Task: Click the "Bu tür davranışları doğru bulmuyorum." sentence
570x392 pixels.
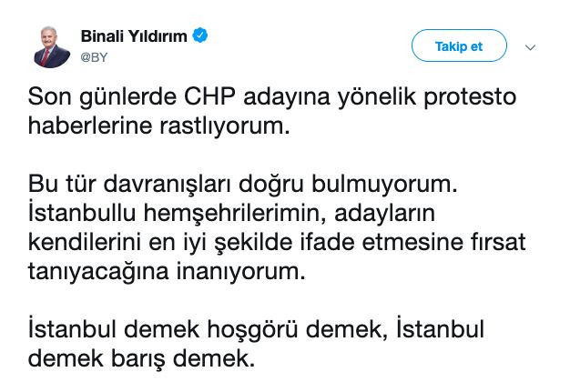Action: [x=240, y=186]
